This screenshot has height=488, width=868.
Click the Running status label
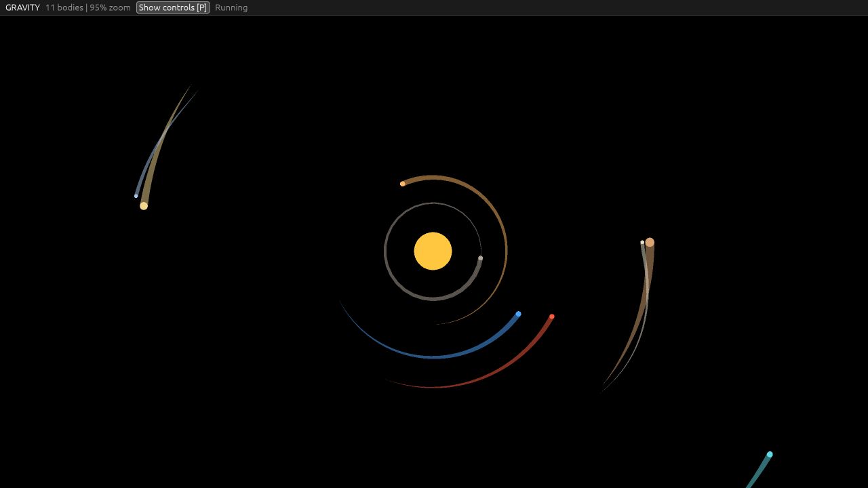pos(231,7)
